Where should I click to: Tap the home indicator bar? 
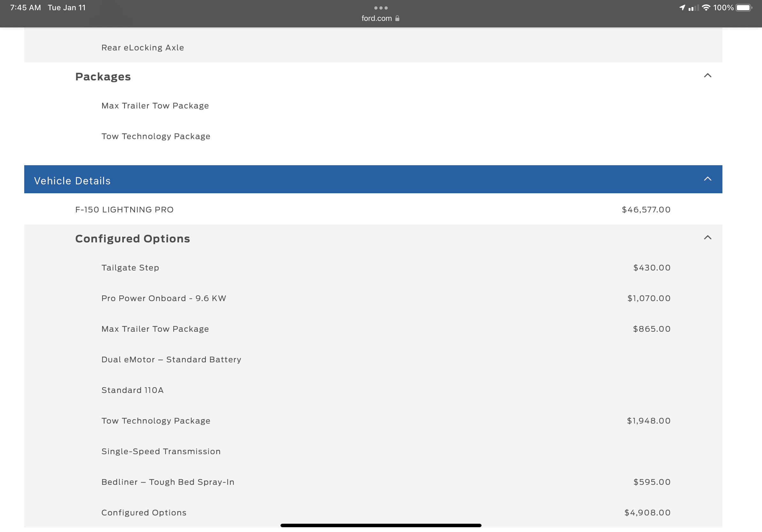pyautogui.click(x=381, y=525)
